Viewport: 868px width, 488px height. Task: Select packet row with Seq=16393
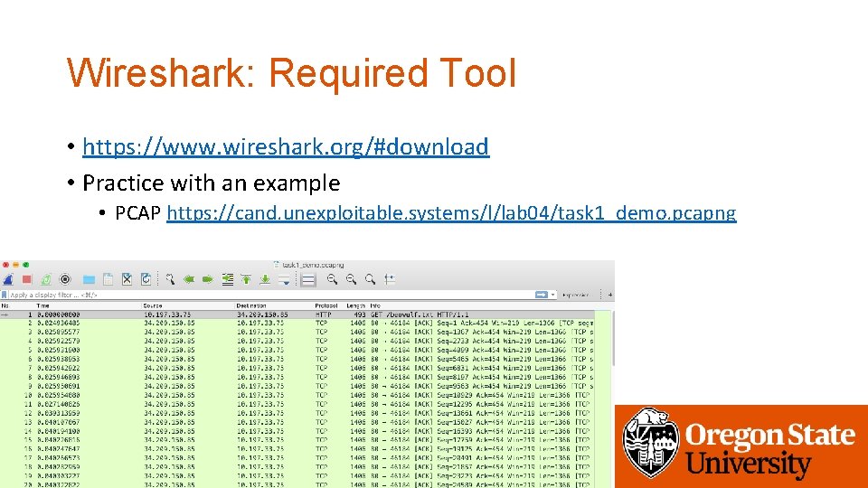click(x=297, y=431)
